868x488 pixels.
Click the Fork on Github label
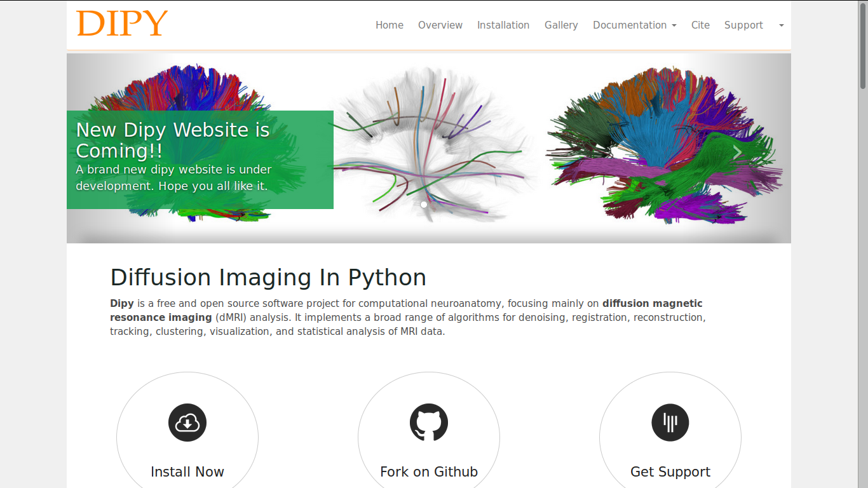(429, 472)
